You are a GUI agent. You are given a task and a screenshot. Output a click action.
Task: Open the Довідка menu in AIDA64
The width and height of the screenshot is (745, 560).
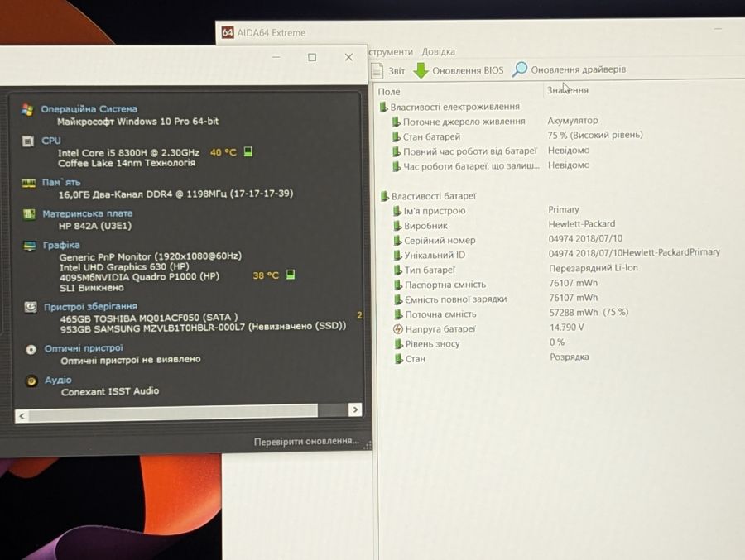coord(438,51)
